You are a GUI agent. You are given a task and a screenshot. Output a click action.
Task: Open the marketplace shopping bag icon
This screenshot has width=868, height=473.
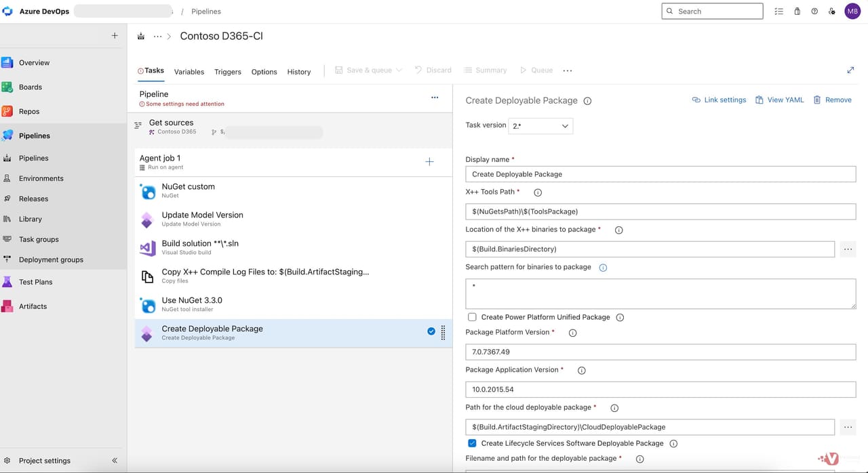(797, 12)
